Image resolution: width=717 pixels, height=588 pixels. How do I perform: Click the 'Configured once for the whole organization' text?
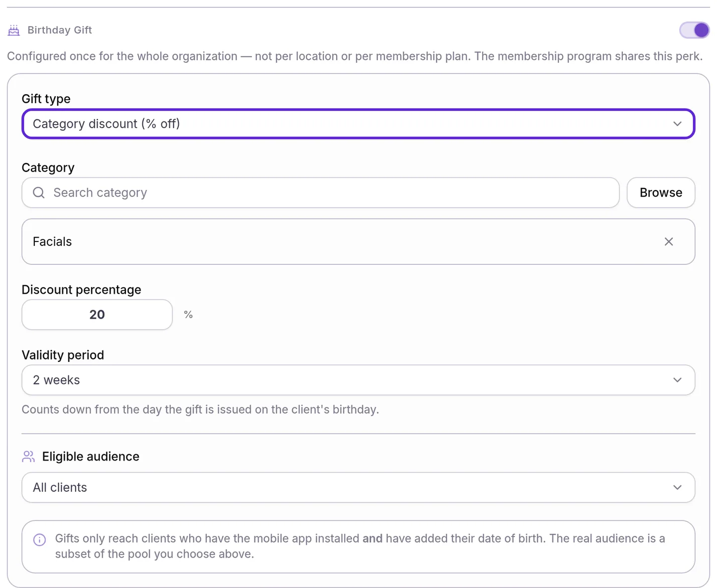355,56
